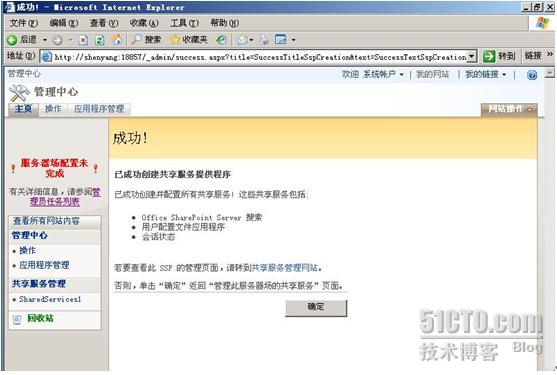
Task: Click the 服务器场配置未完成 warning text
Action: (x=54, y=168)
